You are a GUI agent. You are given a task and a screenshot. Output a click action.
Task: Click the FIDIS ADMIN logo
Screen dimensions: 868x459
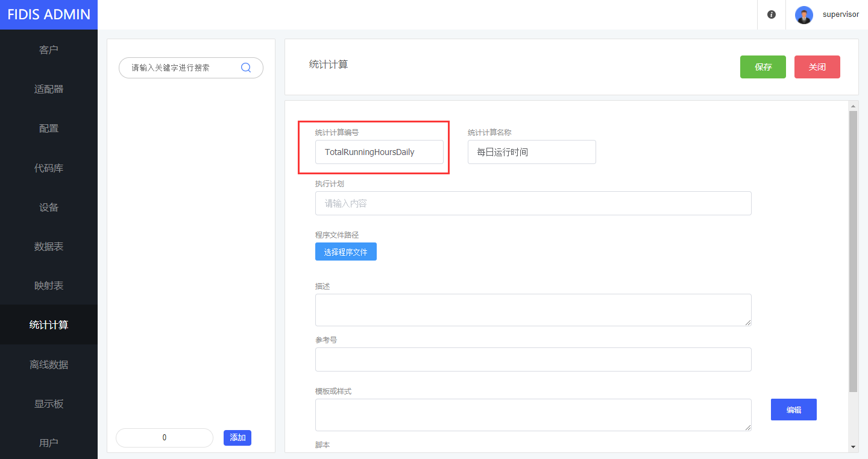(49, 14)
